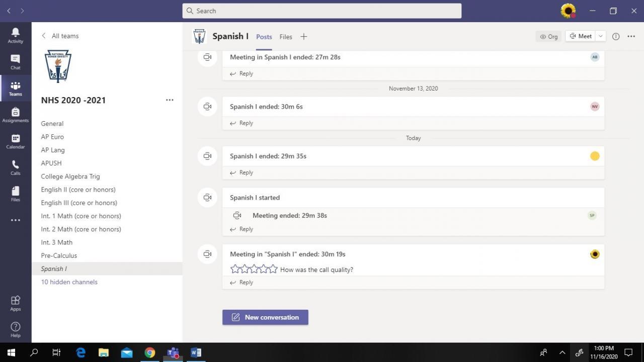Open Chat in the left rail
This screenshot has height=362, width=644.
[16, 62]
